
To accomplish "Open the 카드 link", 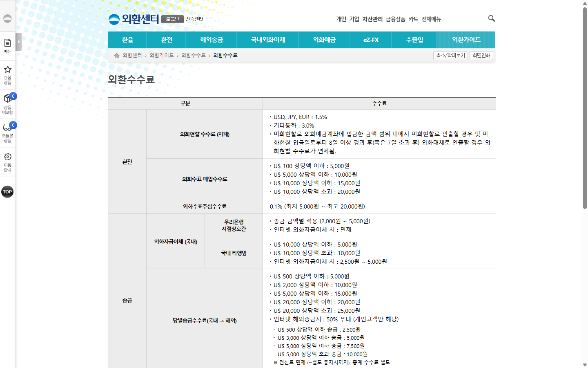I will point(413,19).
